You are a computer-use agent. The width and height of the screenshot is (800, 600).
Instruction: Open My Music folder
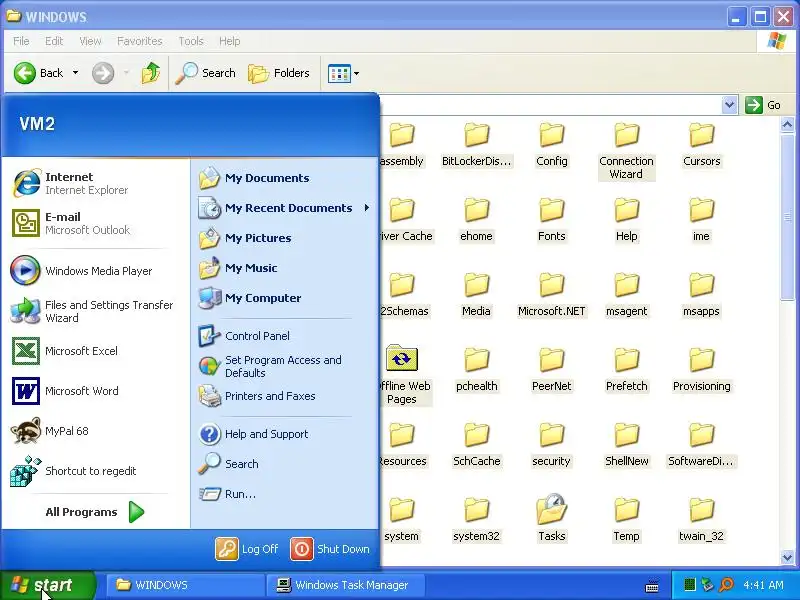(238, 268)
